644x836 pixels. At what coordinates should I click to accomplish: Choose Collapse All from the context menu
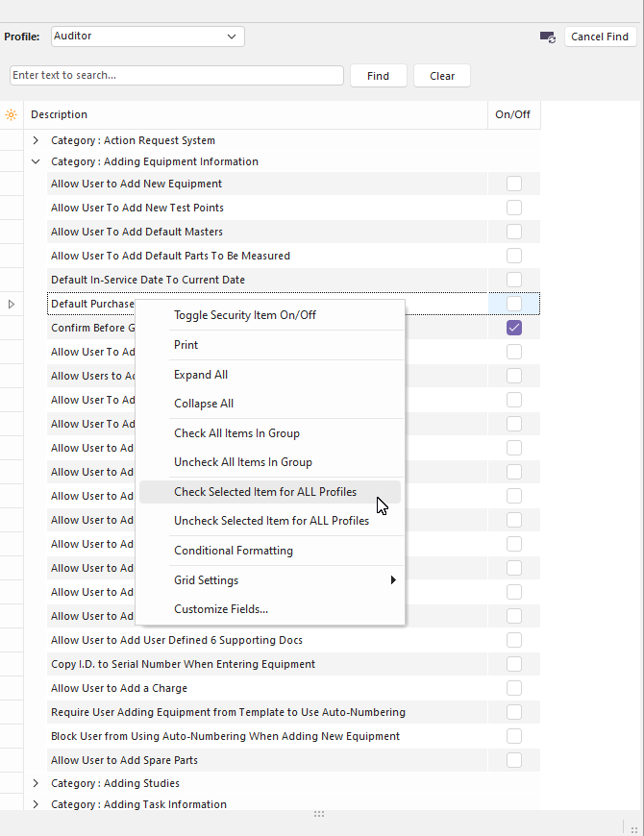pyautogui.click(x=204, y=404)
